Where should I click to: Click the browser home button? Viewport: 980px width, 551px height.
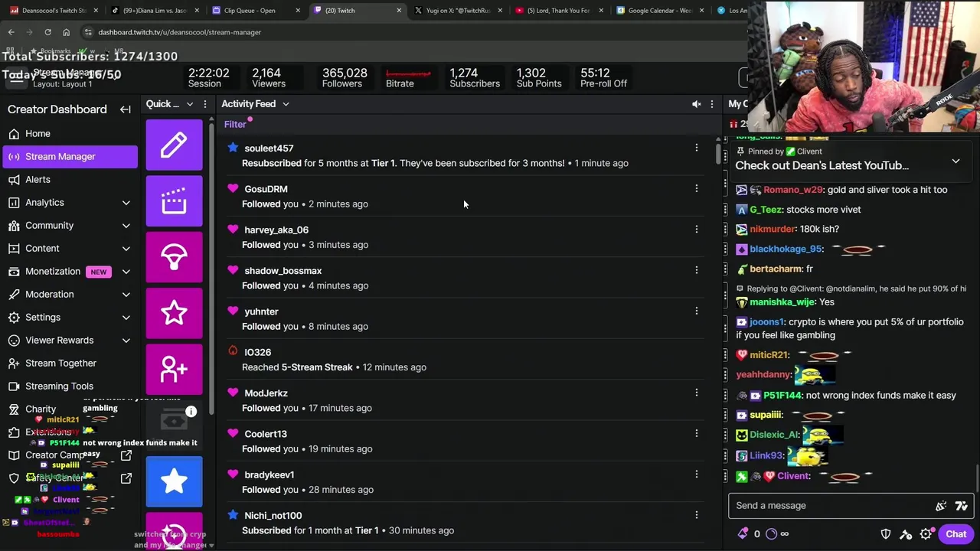point(66,32)
